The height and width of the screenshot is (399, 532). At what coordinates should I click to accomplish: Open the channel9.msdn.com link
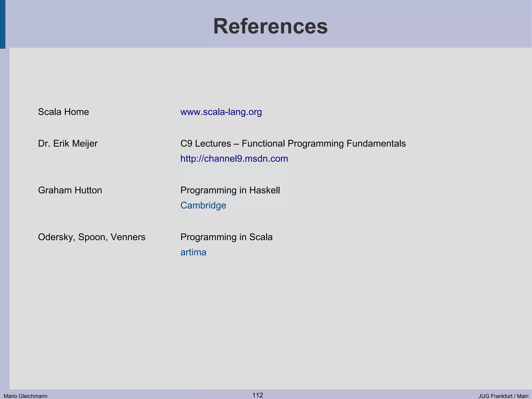click(x=234, y=159)
